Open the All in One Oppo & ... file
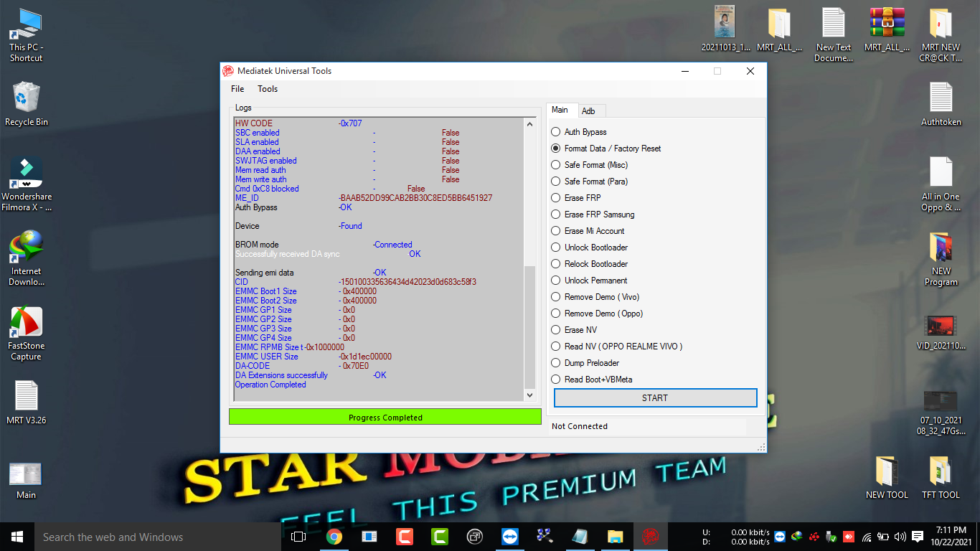Viewport: 980px width, 551px height. 941,184
